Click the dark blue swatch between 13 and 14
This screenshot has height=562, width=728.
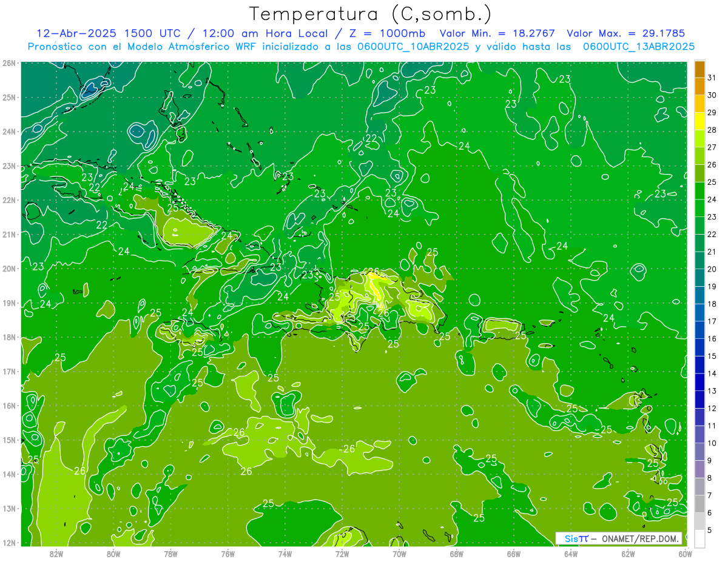(x=699, y=382)
